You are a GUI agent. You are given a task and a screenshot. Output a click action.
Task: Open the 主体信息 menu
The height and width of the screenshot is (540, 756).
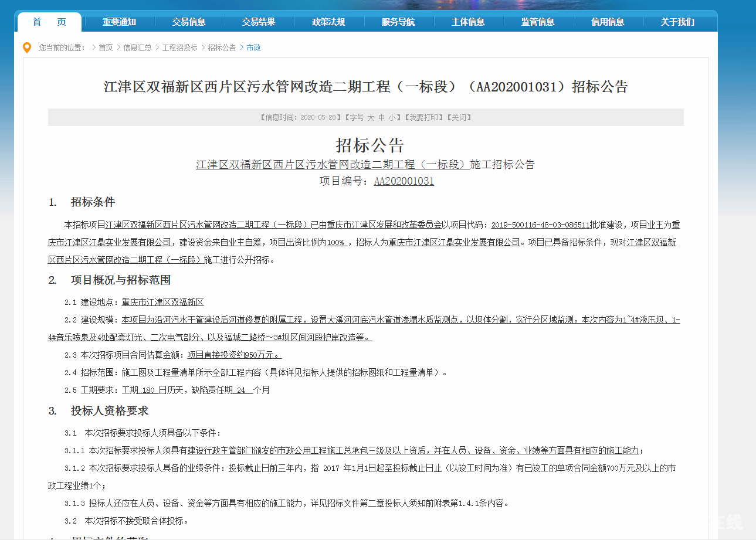(468, 22)
